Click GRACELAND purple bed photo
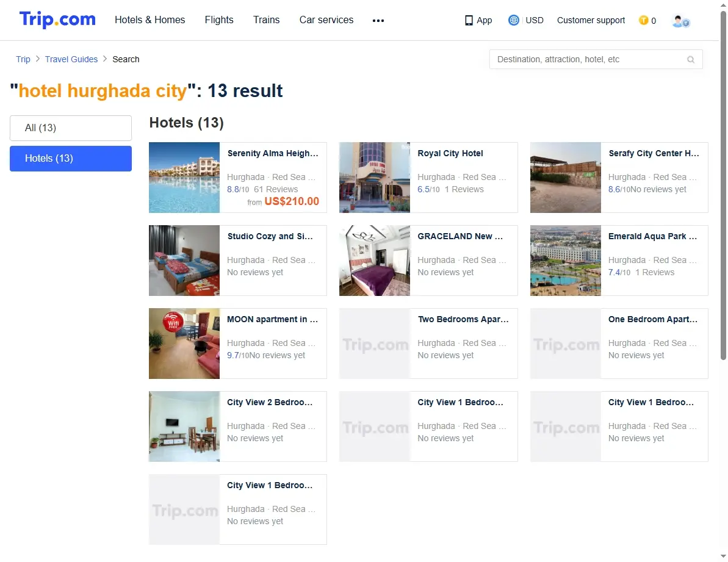The width and height of the screenshot is (728, 562). pyautogui.click(x=375, y=261)
